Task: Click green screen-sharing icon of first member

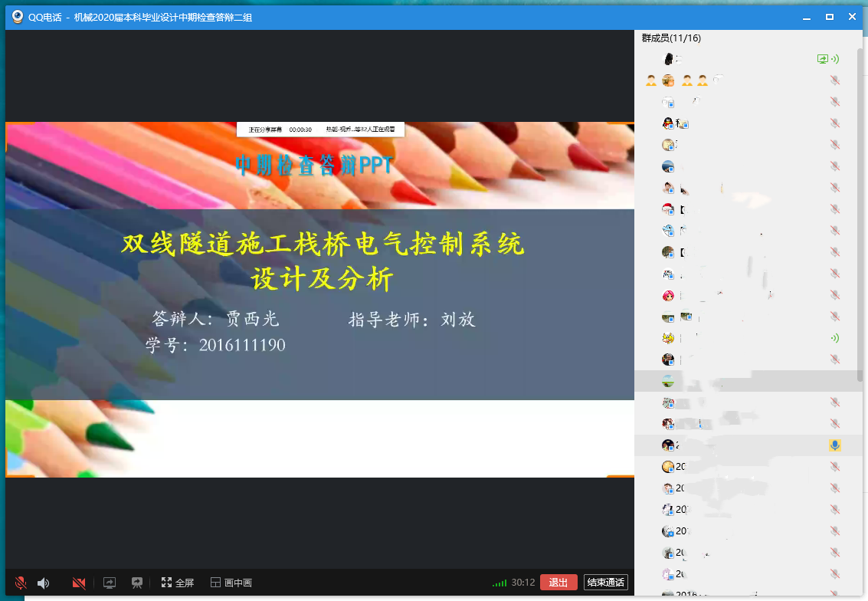Action: tap(823, 58)
